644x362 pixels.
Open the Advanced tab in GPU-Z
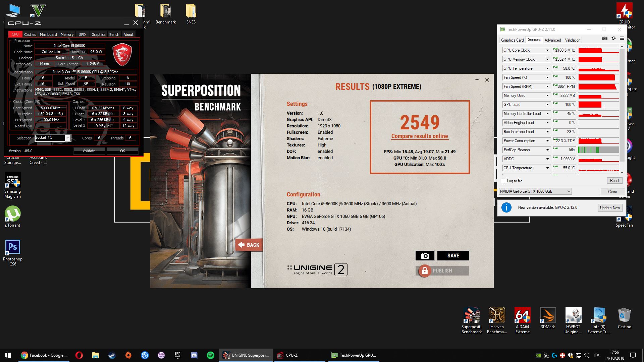point(552,40)
